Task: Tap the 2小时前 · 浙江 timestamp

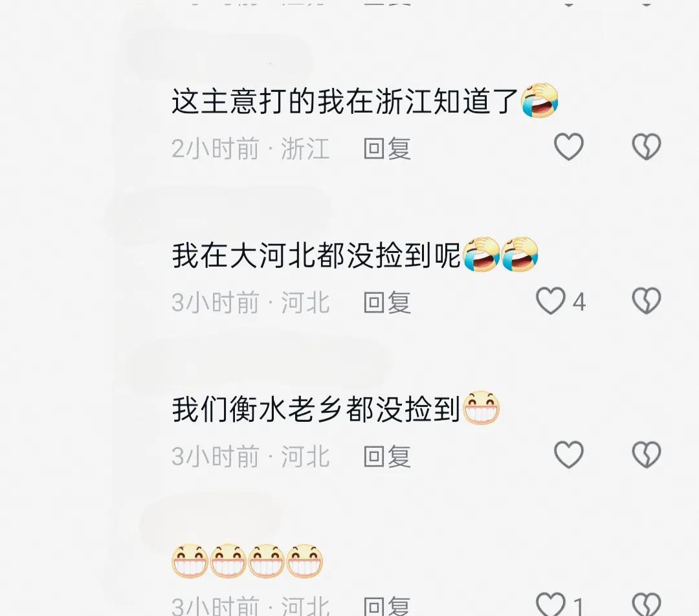Action: click(250, 148)
